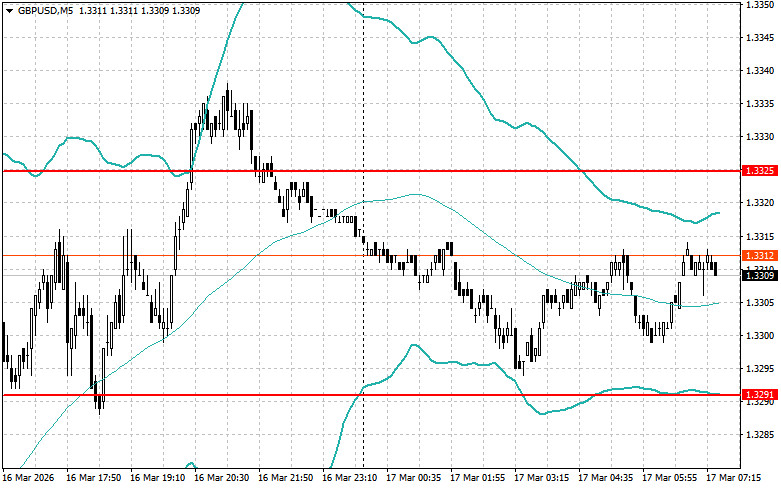Click the 1.3345 value on the price scale
This screenshot has width=781, height=489.
pos(760,37)
